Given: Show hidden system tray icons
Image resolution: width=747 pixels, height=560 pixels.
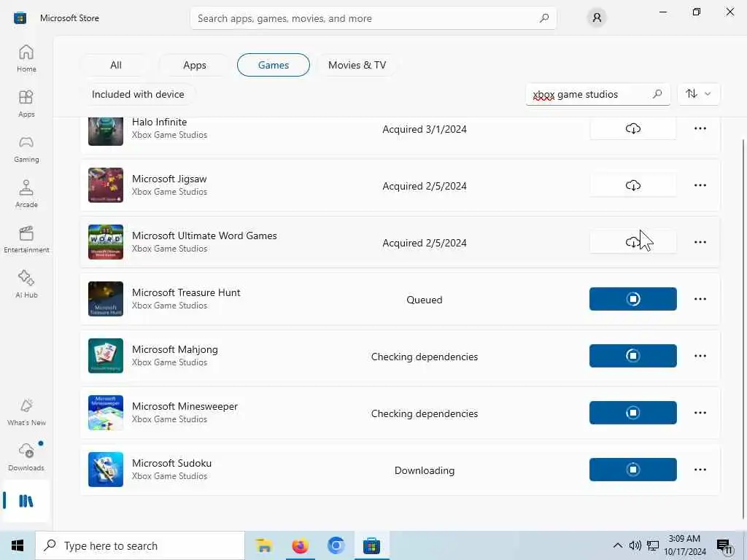Looking at the screenshot, I should pos(617,545).
